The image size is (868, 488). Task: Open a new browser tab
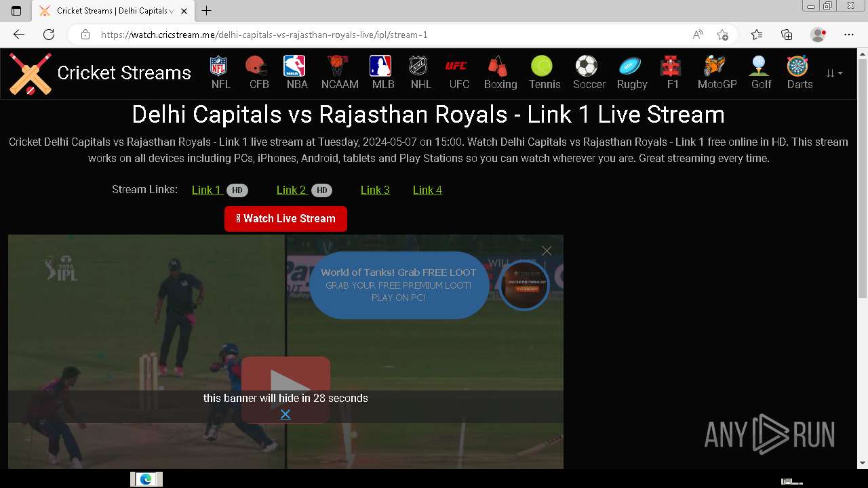coord(207,11)
